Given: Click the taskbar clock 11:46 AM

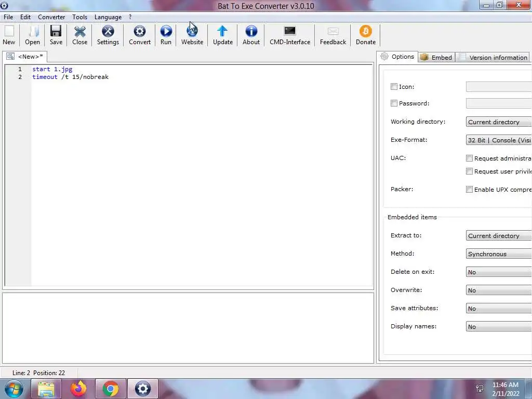Looking at the screenshot, I should click(505, 385).
